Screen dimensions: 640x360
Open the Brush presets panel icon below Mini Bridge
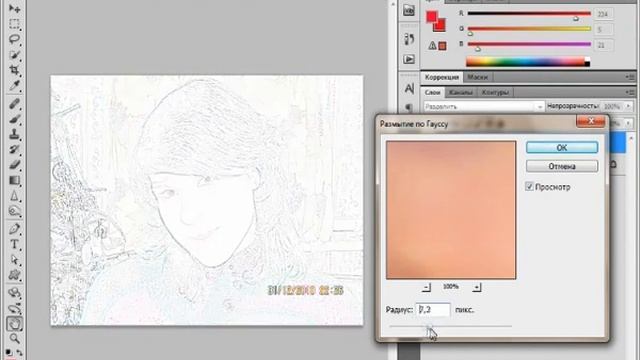(x=409, y=39)
